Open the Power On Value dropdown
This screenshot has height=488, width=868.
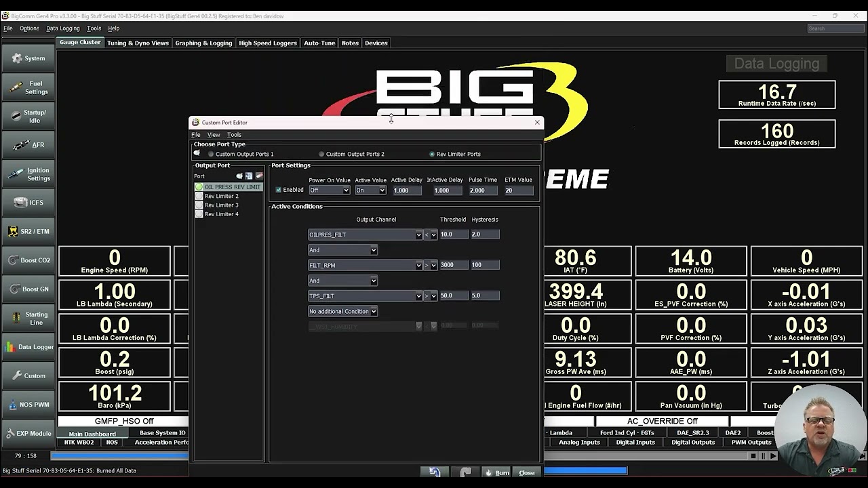330,190
